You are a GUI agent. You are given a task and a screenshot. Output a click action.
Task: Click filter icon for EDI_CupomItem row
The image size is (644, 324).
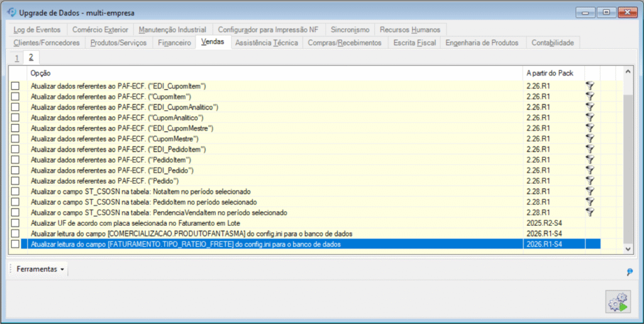point(590,86)
